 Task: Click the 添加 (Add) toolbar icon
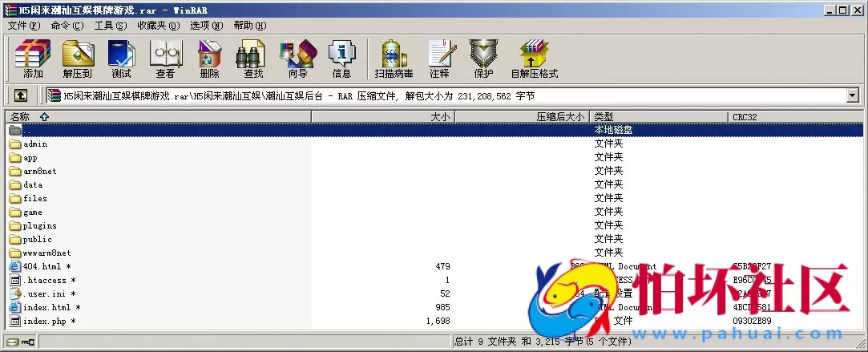33,58
